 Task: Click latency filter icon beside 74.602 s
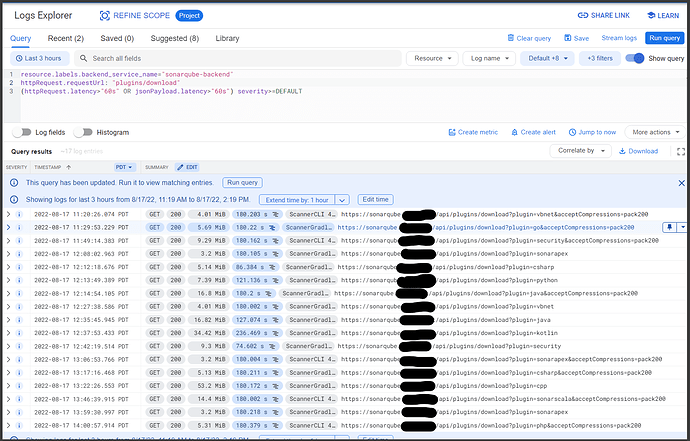272,346
